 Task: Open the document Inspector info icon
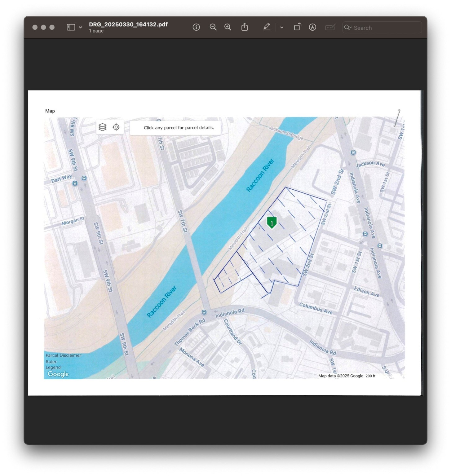(x=196, y=27)
